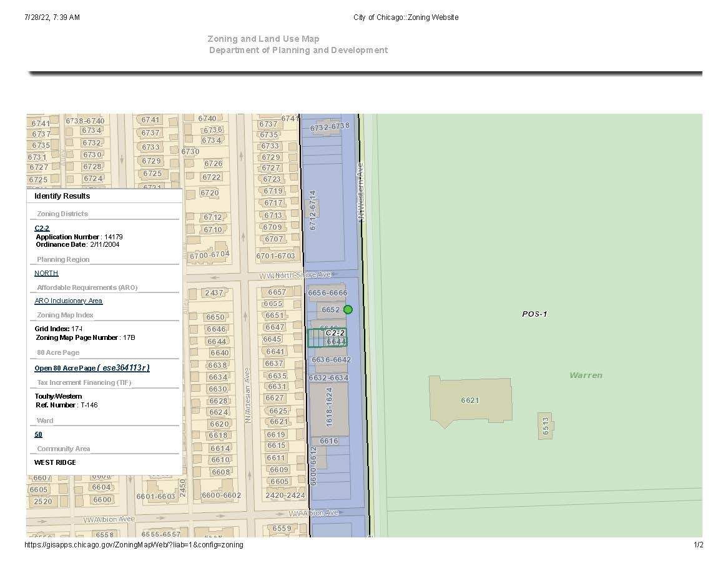Image resolution: width=728 pixels, height=563 pixels.
Task: Click the Open 80 Acre Page link
Action: pos(92,368)
